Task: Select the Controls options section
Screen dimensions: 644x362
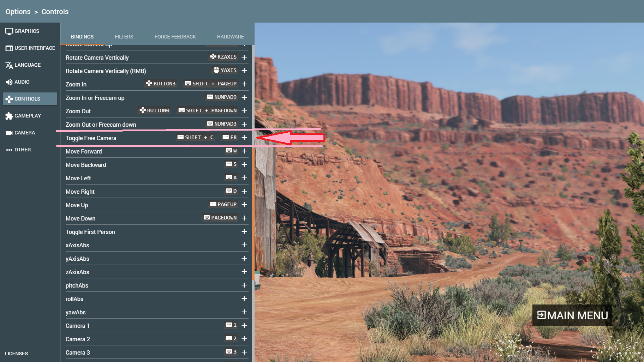Action: 30,99
